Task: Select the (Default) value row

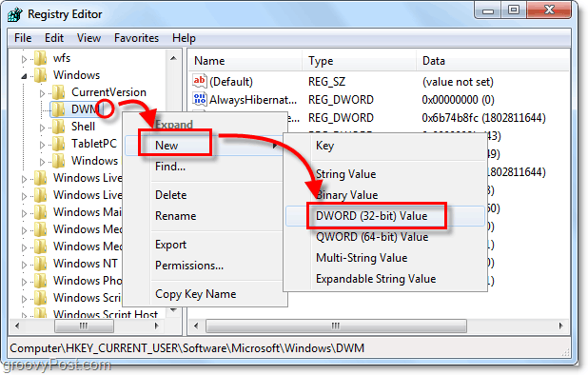Action: [379, 82]
